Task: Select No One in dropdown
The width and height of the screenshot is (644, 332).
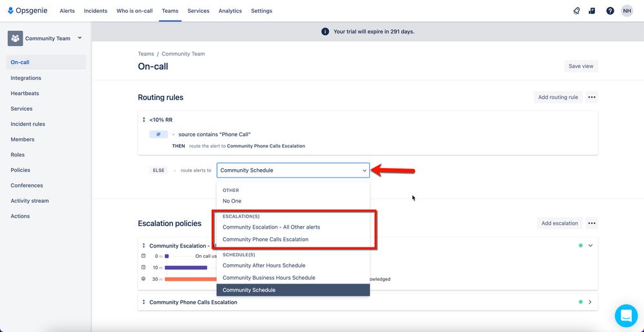Action: point(293,201)
